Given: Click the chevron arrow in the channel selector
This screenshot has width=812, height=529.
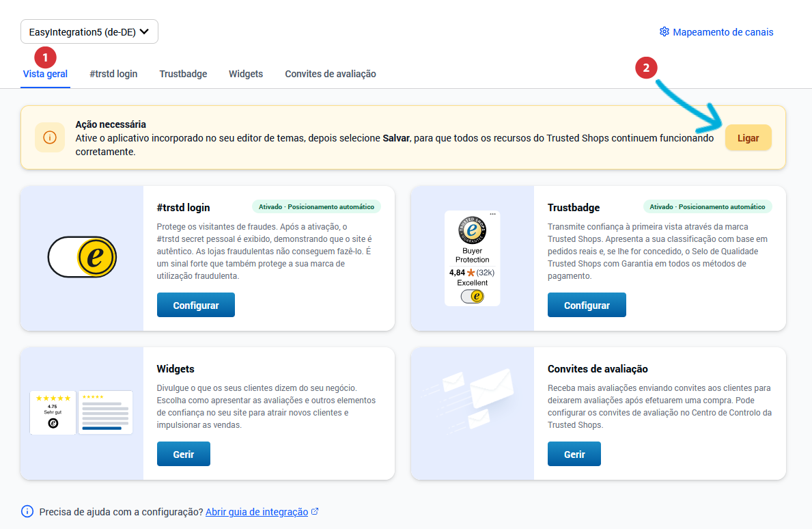Looking at the screenshot, I should click(145, 31).
